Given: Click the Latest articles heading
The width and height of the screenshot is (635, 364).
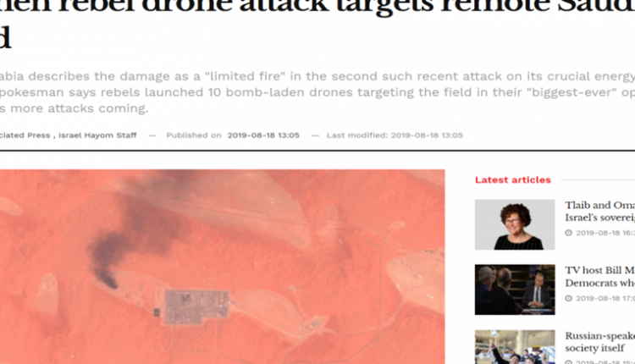Looking at the screenshot, I should [513, 179].
